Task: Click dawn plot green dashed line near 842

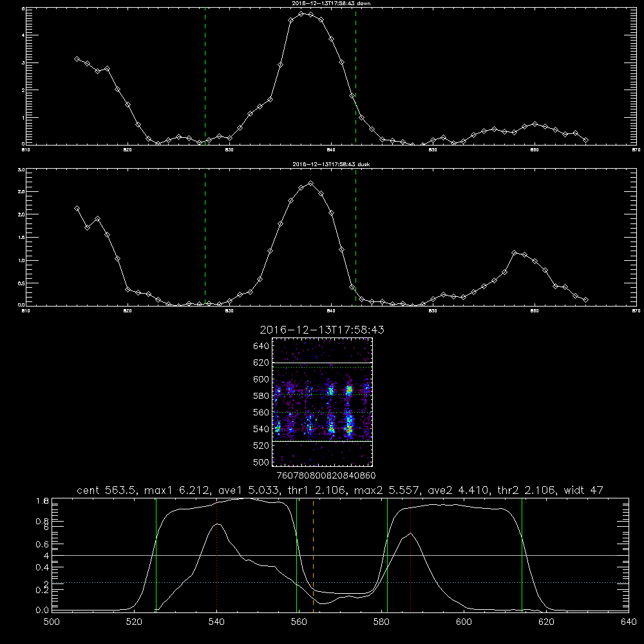Action: [355, 76]
